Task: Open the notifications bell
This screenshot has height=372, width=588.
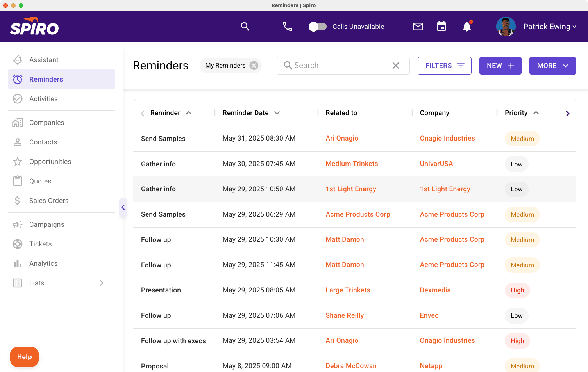Action: (467, 27)
